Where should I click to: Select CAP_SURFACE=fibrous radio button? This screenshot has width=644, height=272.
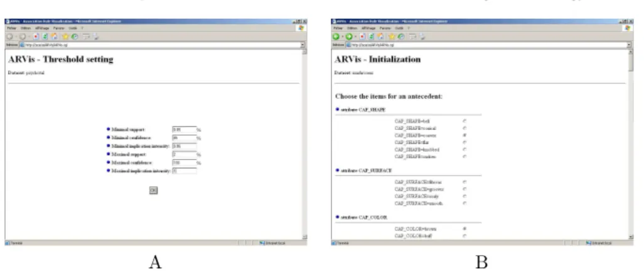pyautogui.click(x=464, y=182)
